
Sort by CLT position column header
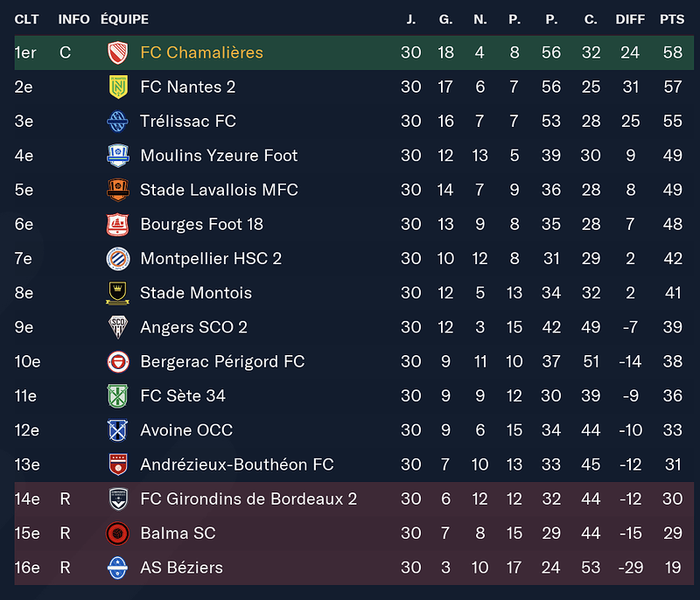(26, 19)
